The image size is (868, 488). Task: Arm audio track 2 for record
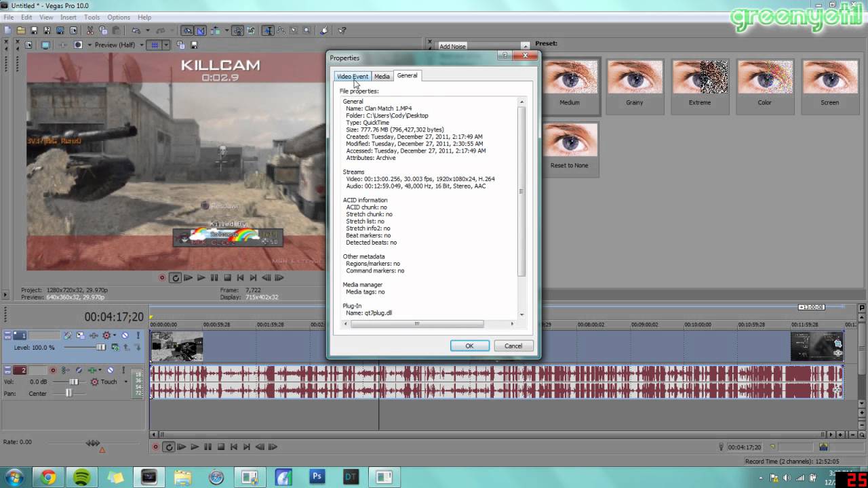[x=53, y=370]
